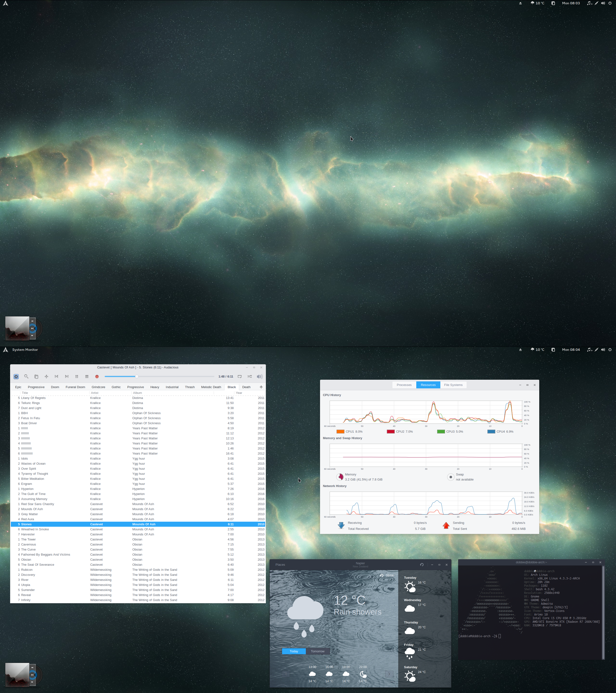Open Places in the Weather window

pyautogui.click(x=280, y=565)
